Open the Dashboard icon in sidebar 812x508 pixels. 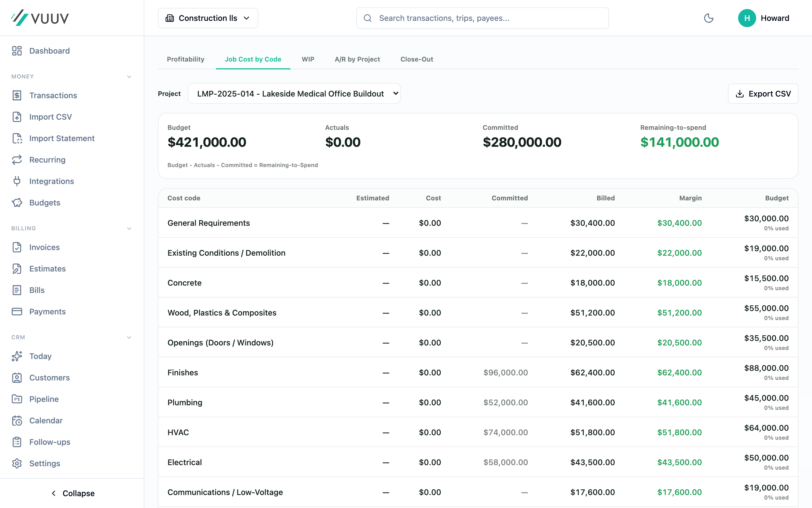17,51
